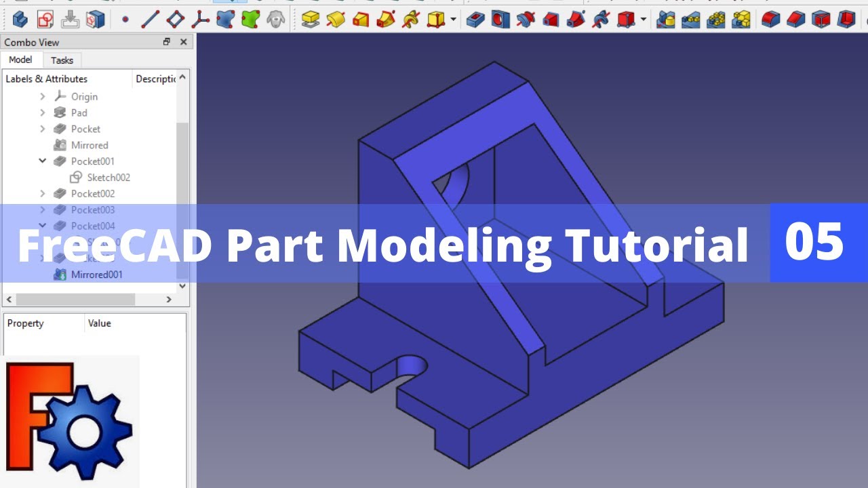Select Pocket001 in the model tree
868x488 pixels.
[x=92, y=161]
